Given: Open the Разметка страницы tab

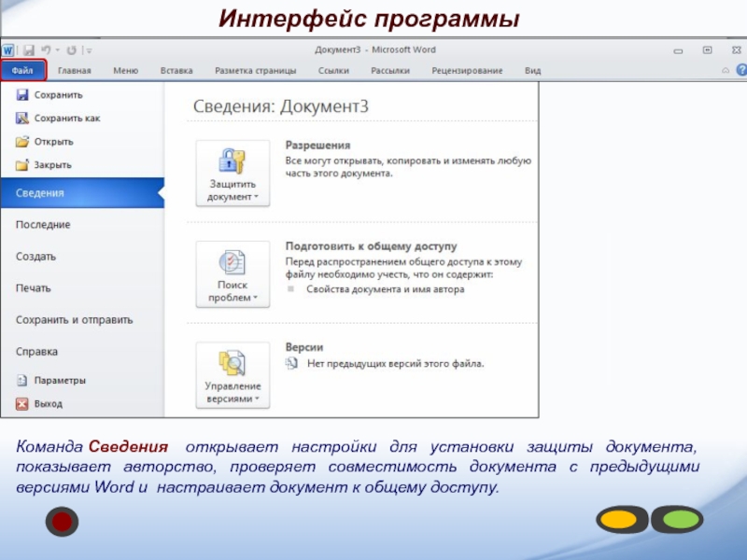Looking at the screenshot, I should tap(255, 70).
